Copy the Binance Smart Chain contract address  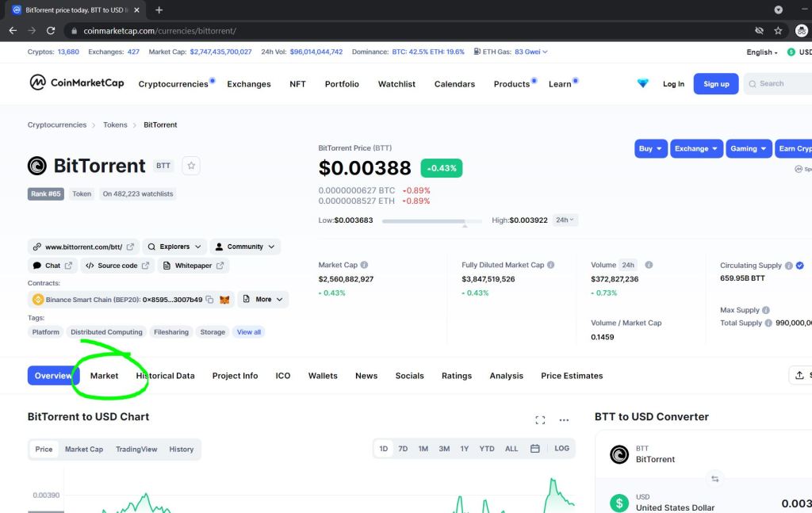(209, 300)
